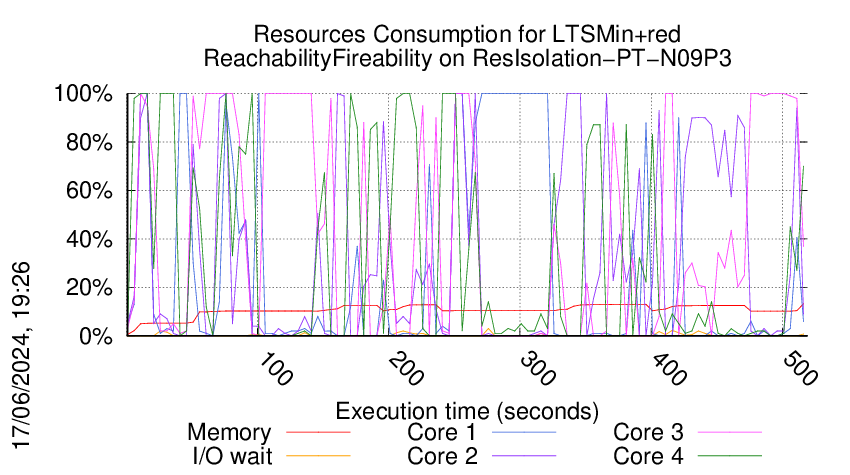Click the blue Core 1 legend line
850x475 pixels.
coord(524,433)
